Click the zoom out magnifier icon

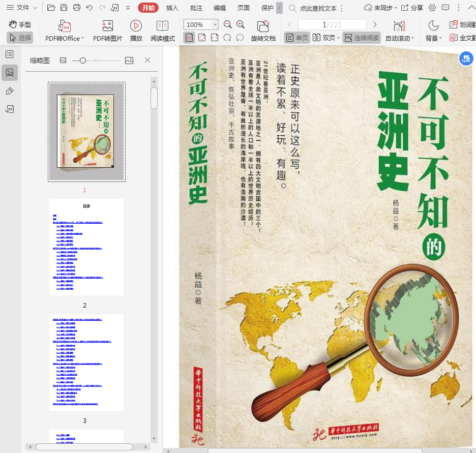(x=228, y=24)
